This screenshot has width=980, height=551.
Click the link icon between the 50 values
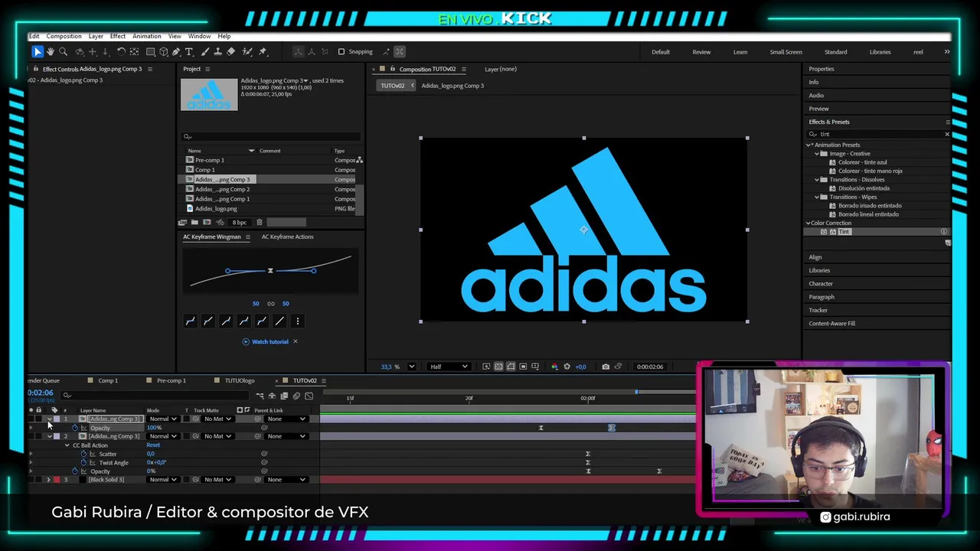271,304
